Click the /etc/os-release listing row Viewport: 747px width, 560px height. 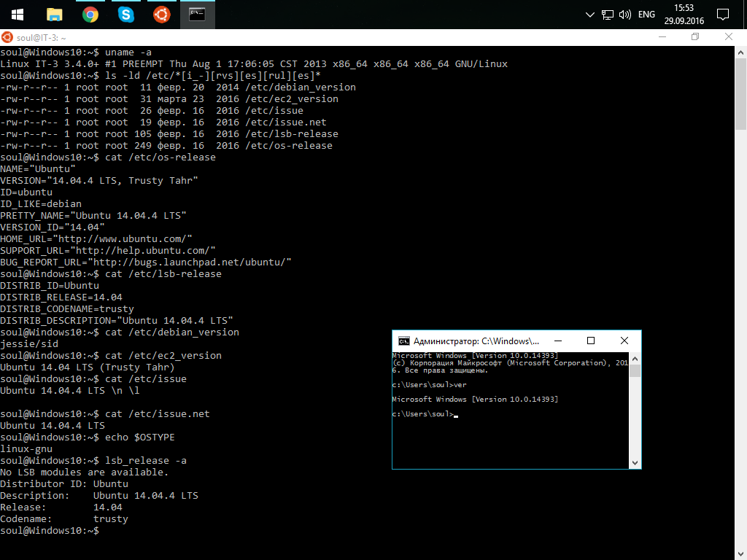(166, 146)
